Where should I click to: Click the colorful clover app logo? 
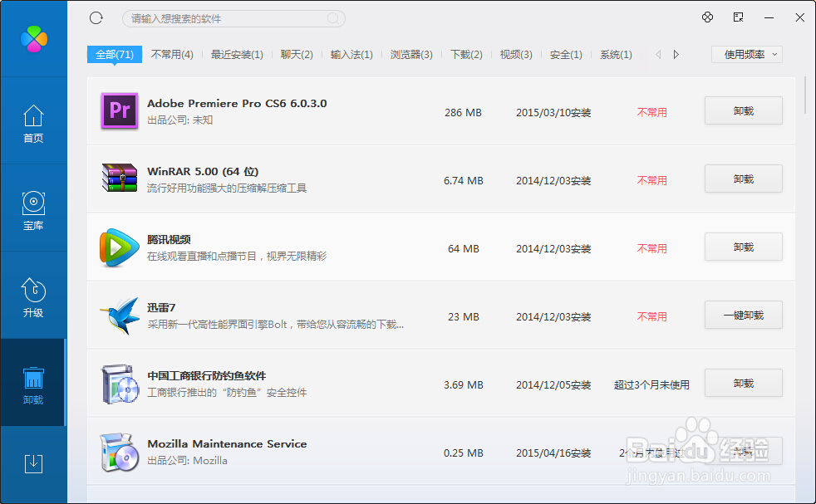click(34, 39)
